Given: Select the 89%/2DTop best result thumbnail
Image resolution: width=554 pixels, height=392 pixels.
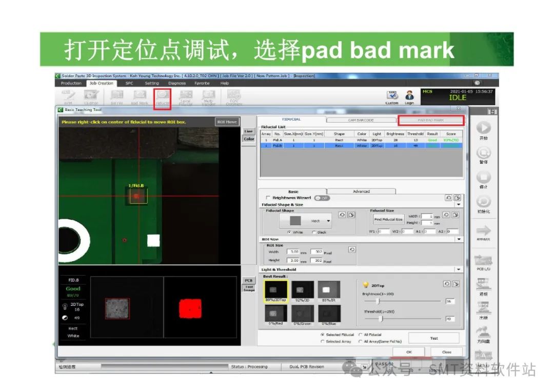Looking at the screenshot, I should 276,291.
